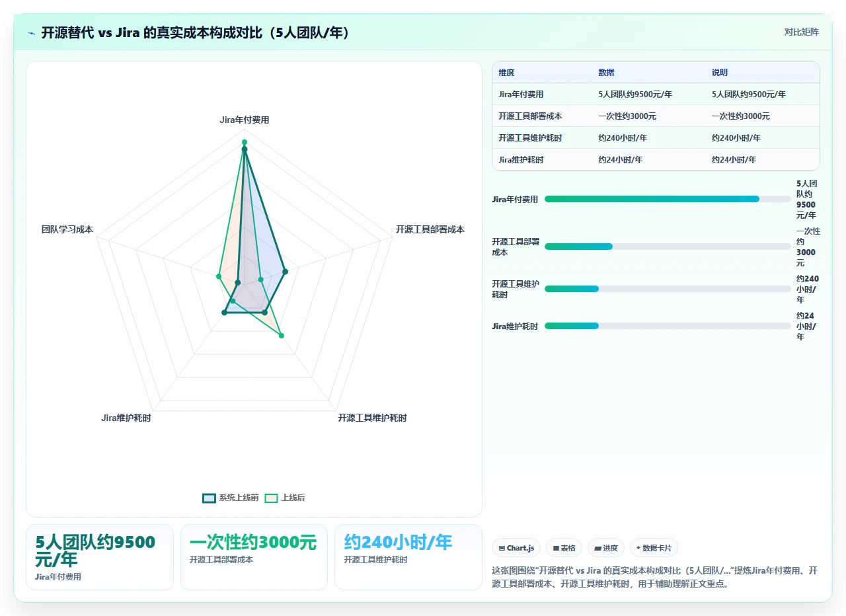Image resolution: width=846 pixels, height=616 pixels.
Task: Click 5人团队约9500元/年 in the table's 说明 column
Action: tap(749, 95)
